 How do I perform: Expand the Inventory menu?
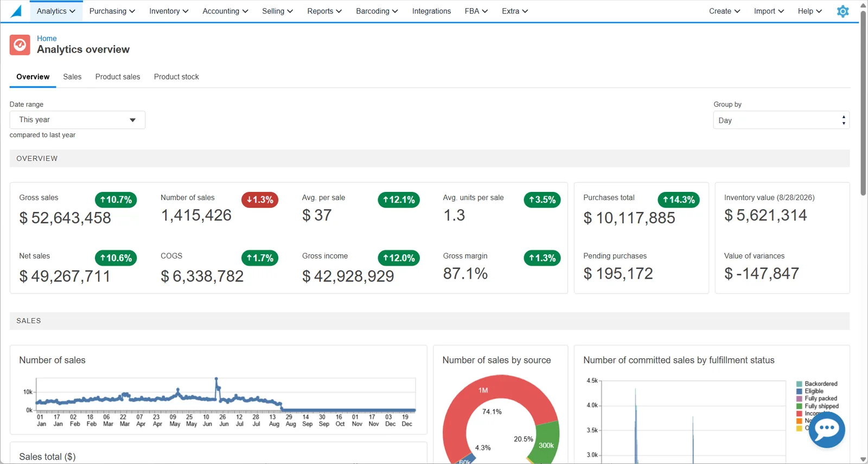[169, 11]
